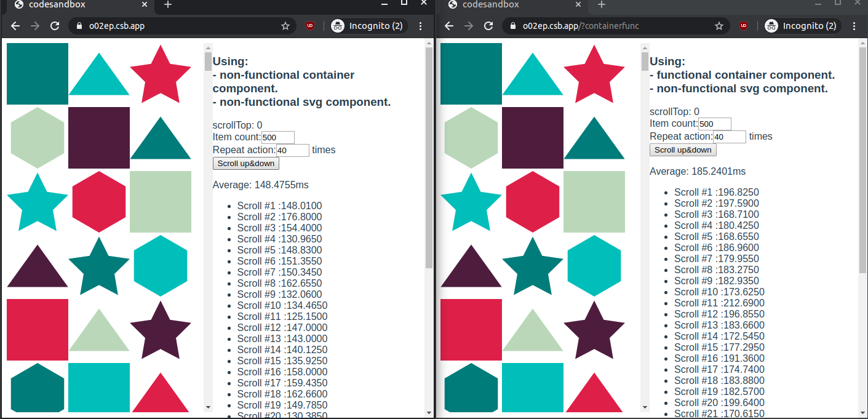Click the back navigation arrow in left window
This screenshot has width=868, height=419.
point(15,26)
